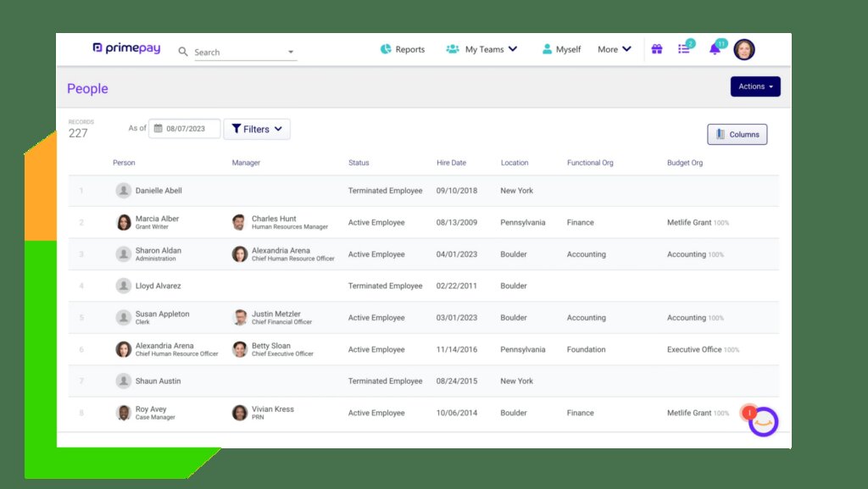Sort by the Hire Date column header

tap(451, 163)
